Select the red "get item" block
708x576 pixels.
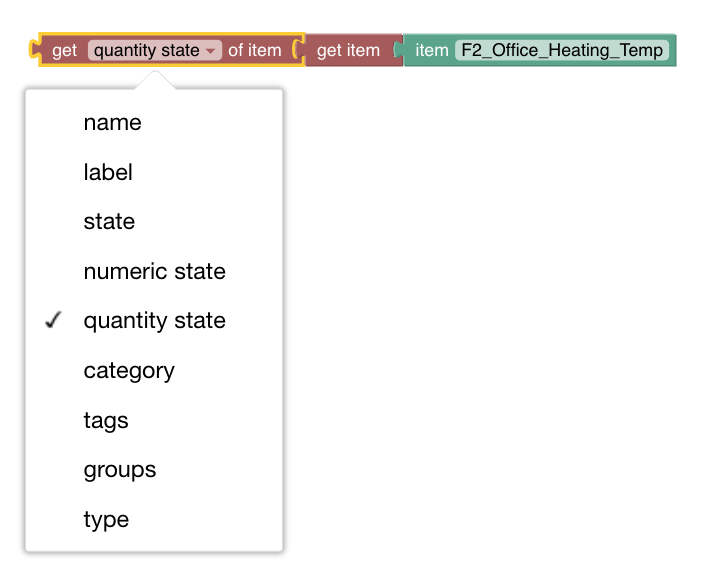click(347, 51)
